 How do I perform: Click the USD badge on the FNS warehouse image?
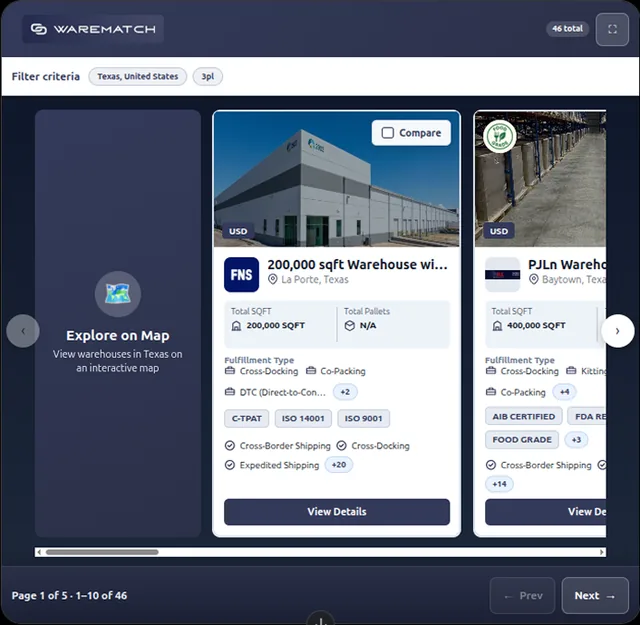[x=238, y=231]
